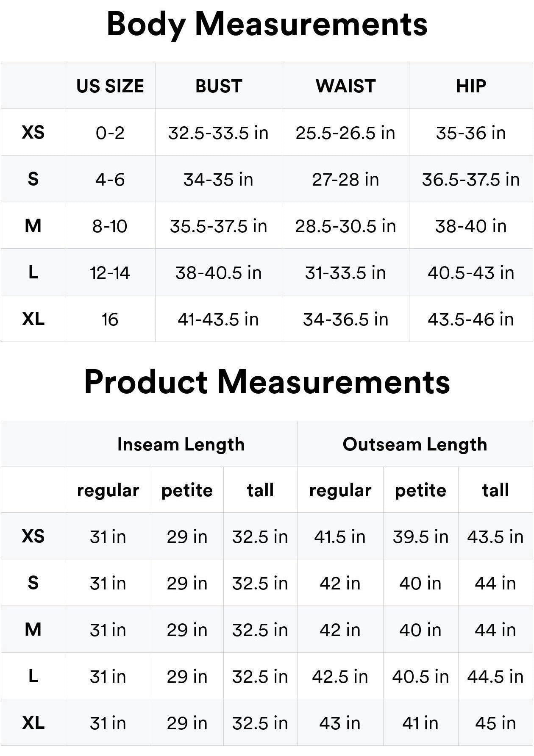
Task: Click the tall subheader under Outseam Length
Action: coord(495,490)
